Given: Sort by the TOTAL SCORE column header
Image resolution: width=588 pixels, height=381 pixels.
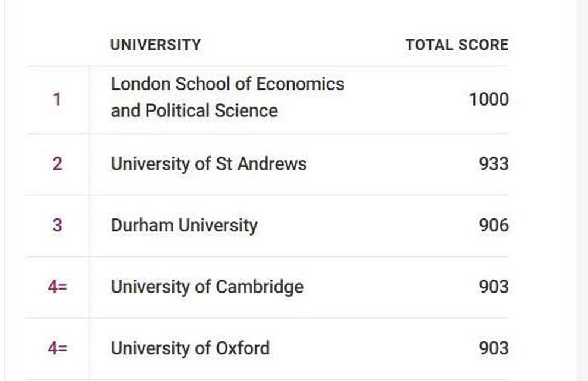Looking at the screenshot, I should 457,45.
